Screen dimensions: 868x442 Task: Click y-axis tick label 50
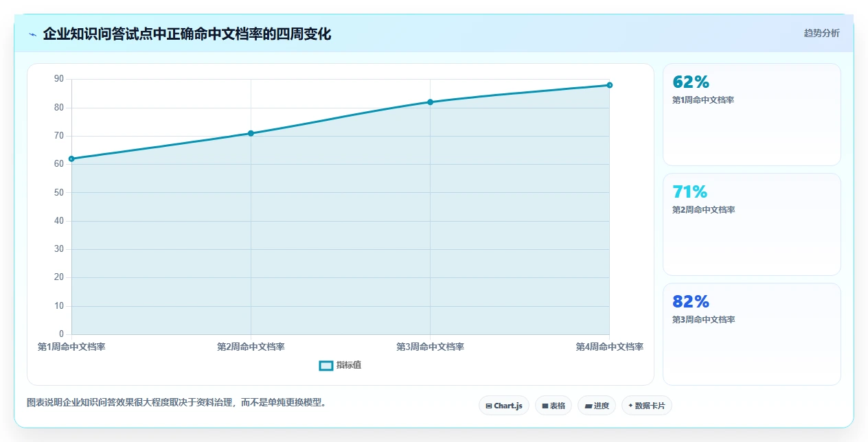click(58, 193)
